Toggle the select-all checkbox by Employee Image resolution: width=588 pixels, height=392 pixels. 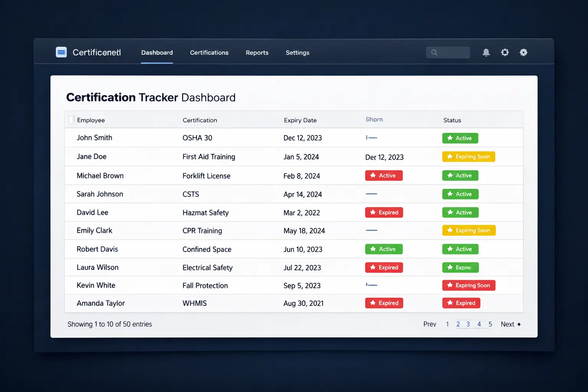pos(71,119)
